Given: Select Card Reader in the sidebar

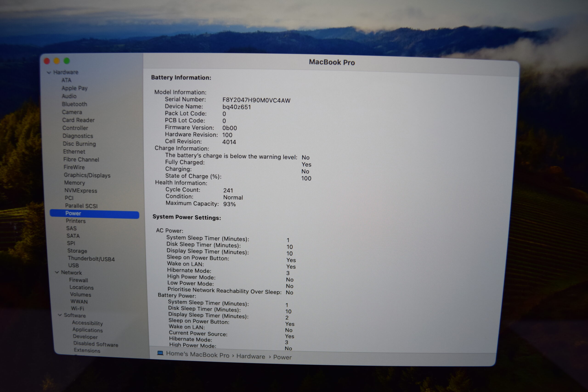Looking at the screenshot, I should coord(79,120).
